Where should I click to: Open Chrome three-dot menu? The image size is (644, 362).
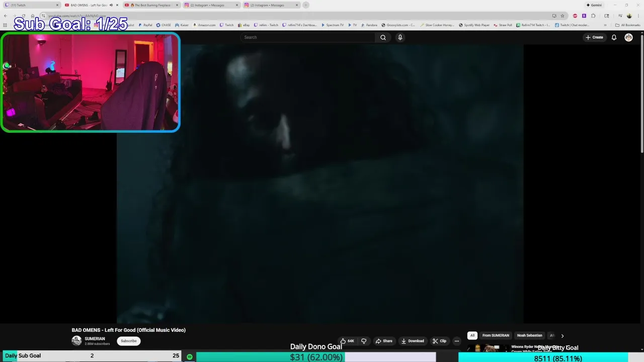point(638,16)
